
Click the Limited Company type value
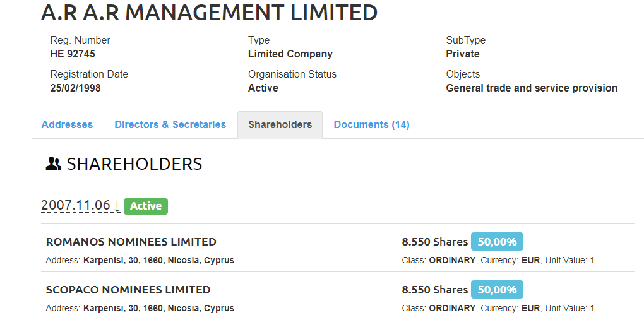[x=290, y=54]
